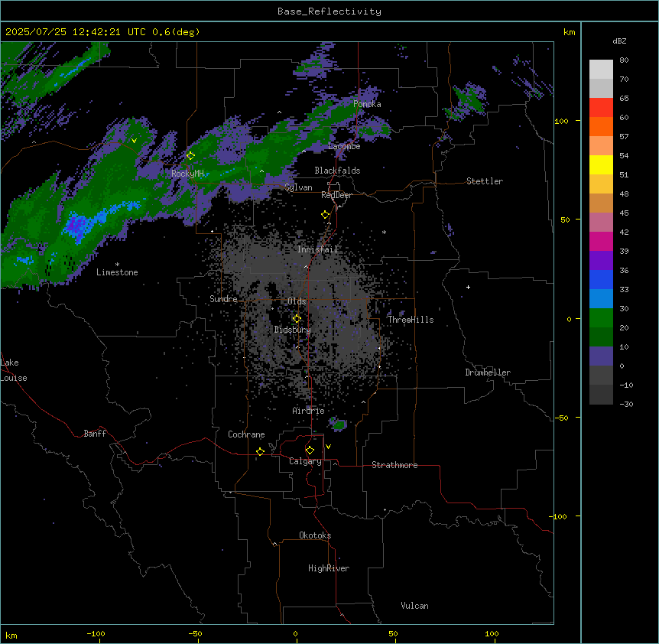Select the yellow diamond marker below Cochrane
659x644 pixels.
pos(260,451)
